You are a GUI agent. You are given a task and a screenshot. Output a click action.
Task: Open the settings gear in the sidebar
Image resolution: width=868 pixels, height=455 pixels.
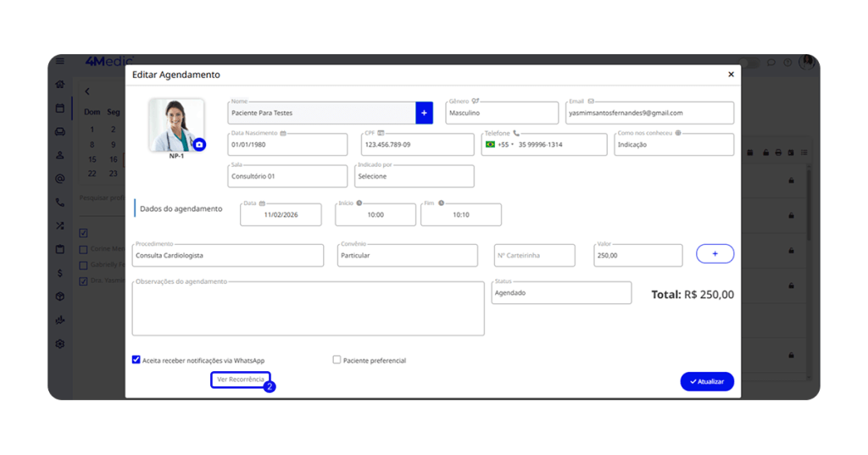(x=60, y=344)
